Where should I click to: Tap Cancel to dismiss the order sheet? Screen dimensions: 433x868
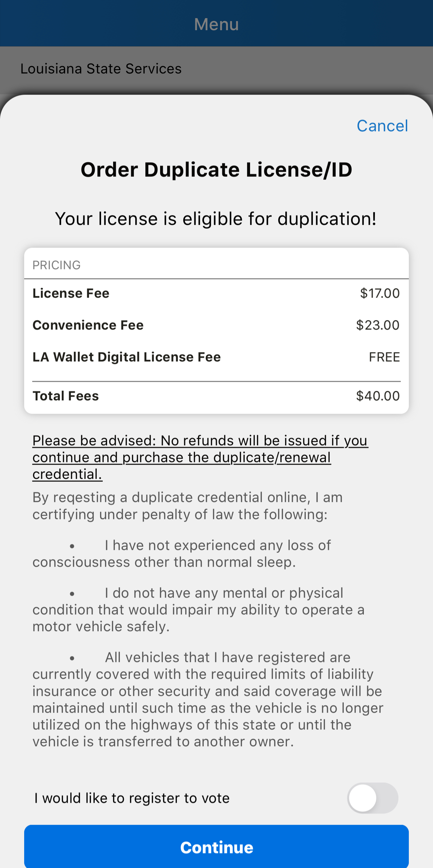pyautogui.click(x=382, y=126)
